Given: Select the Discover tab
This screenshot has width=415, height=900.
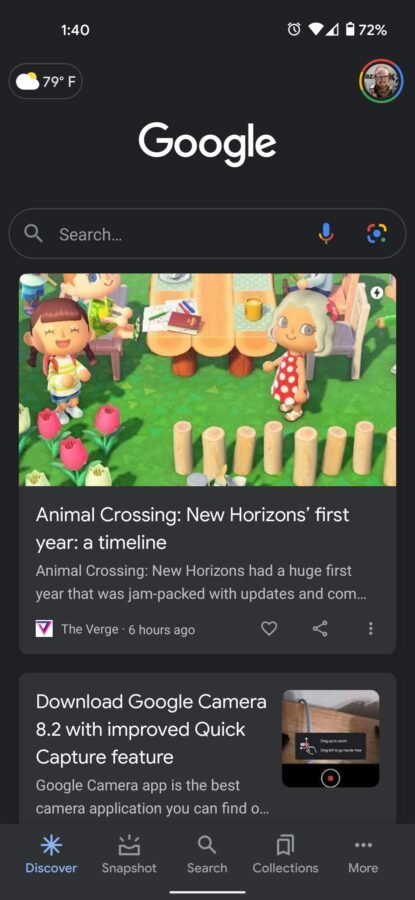Looking at the screenshot, I should tap(51, 854).
